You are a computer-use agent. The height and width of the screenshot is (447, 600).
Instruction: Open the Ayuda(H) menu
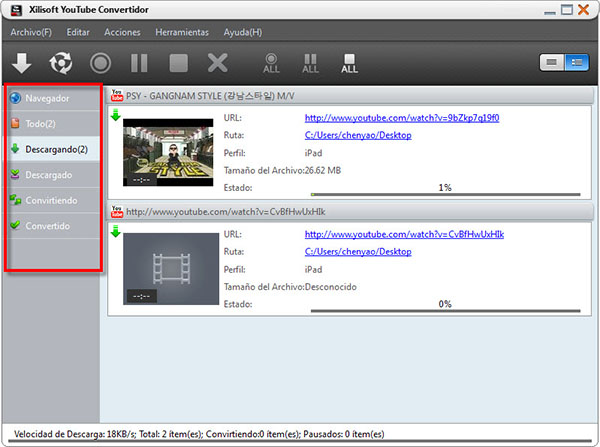(x=243, y=32)
